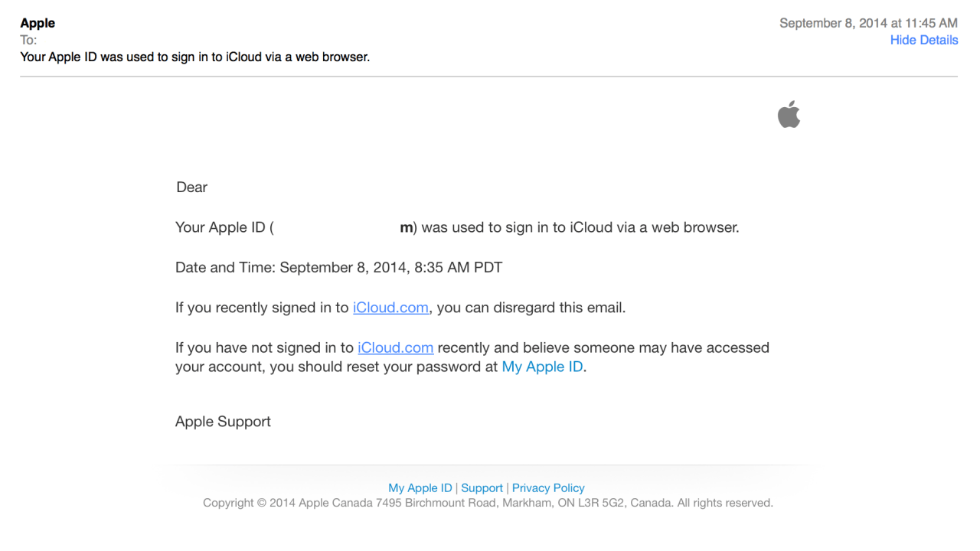Click 'you can disregard this email' text

point(531,308)
